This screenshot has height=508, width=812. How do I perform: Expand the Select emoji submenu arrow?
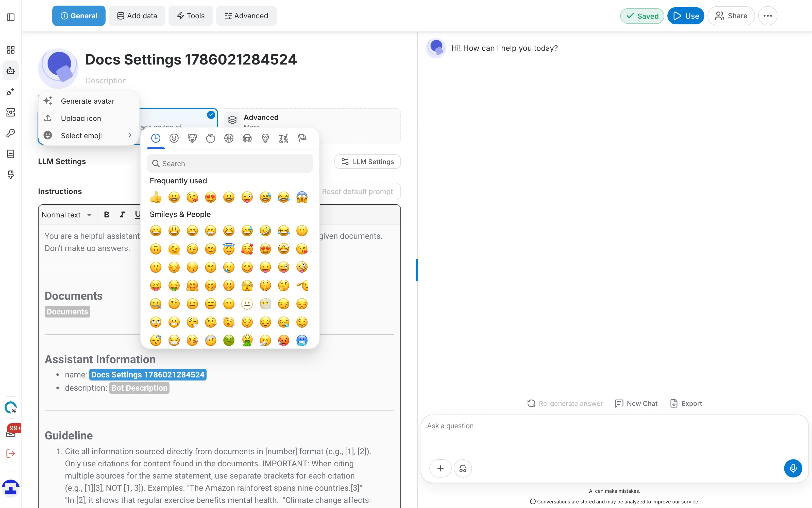(130, 135)
